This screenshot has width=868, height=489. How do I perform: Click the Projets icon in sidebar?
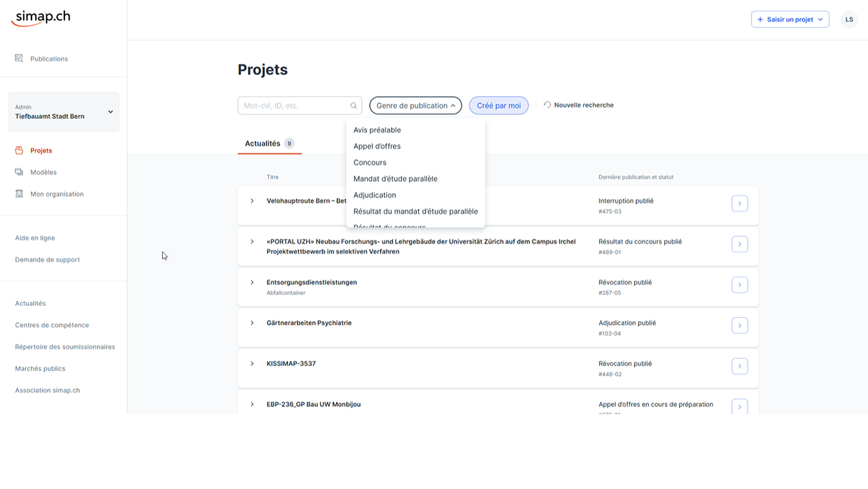click(x=19, y=150)
